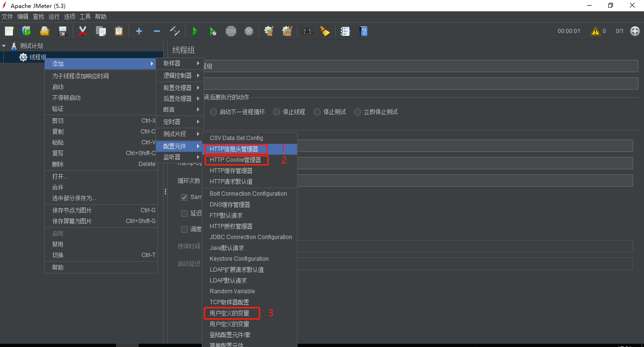The width and height of the screenshot is (644, 347).
Task: Select the 停止测试 radio button
Action: click(x=317, y=112)
